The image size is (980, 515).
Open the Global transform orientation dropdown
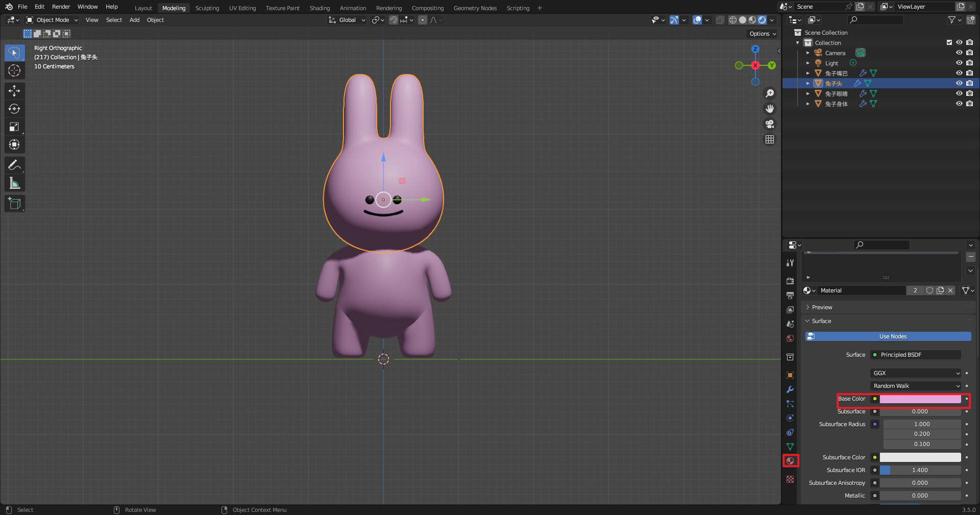pyautogui.click(x=347, y=20)
